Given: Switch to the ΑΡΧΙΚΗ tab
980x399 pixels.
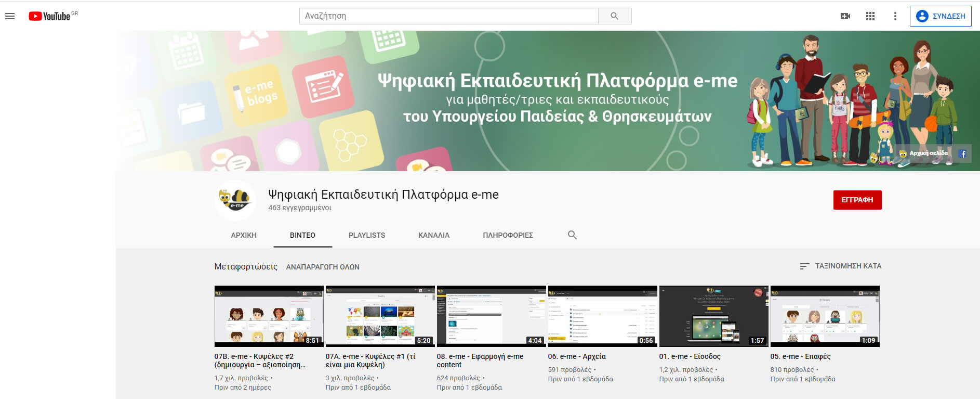Looking at the screenshot, I should click(244, 235).
